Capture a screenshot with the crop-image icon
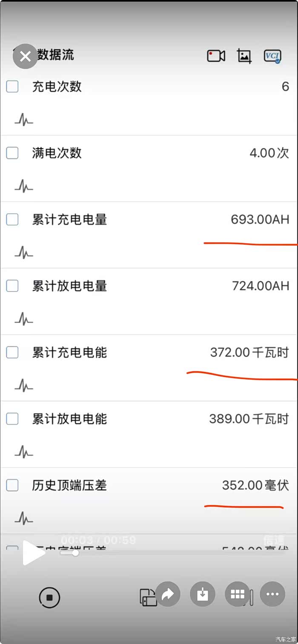 click(244, 56)
